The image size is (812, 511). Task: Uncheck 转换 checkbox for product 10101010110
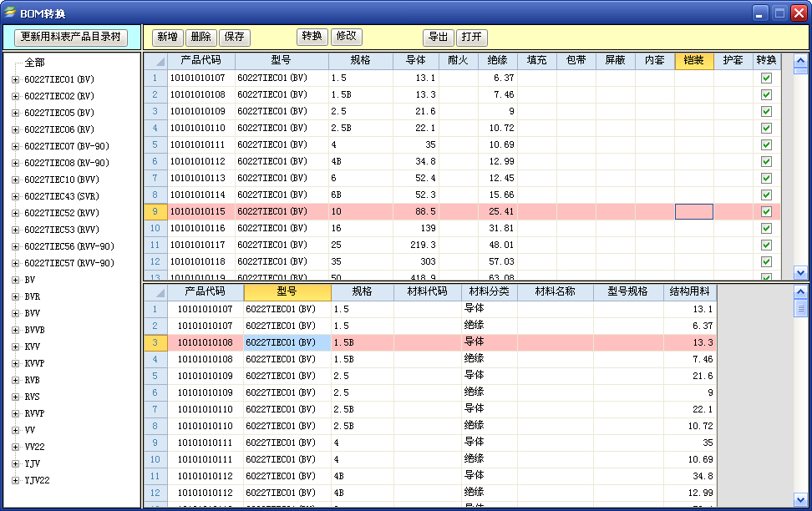766,128
